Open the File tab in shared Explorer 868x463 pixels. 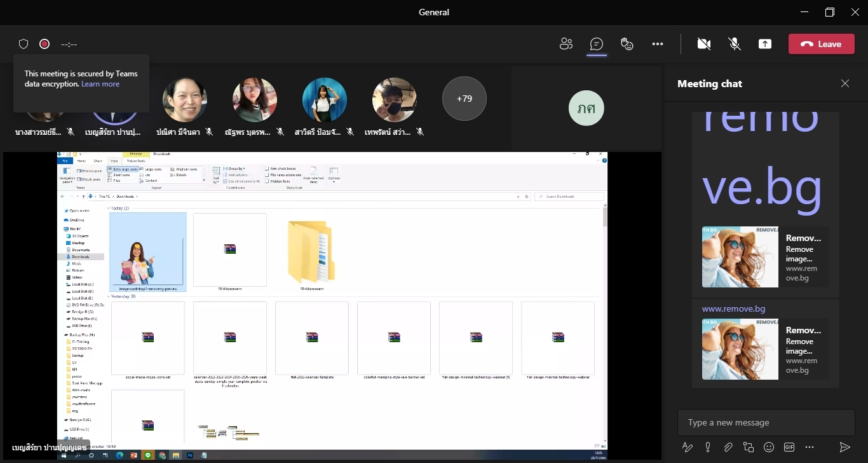[x=65, y=161]
